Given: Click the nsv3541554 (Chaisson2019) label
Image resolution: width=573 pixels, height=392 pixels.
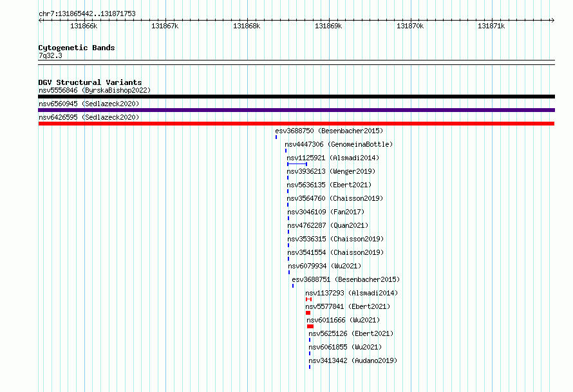Looking at the screenshot, I should (x=335, y=252).
